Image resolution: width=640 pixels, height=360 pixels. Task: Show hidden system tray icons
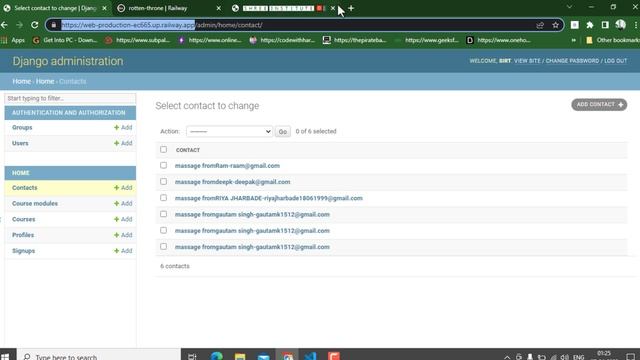coord(507,357)
